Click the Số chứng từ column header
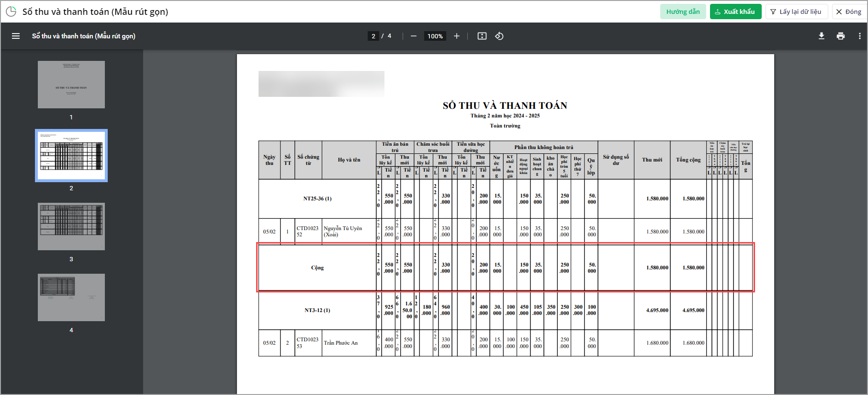 tap(308, 160)
